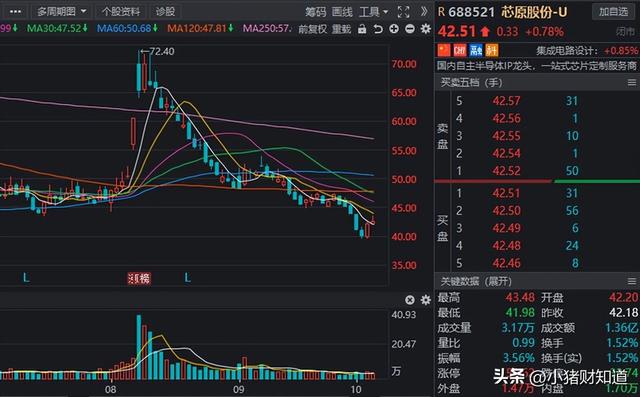Screen dimensions: 640x397
Task: Open the 个股资料 tab
Action: pyautogui.click(x=120, y=11)
